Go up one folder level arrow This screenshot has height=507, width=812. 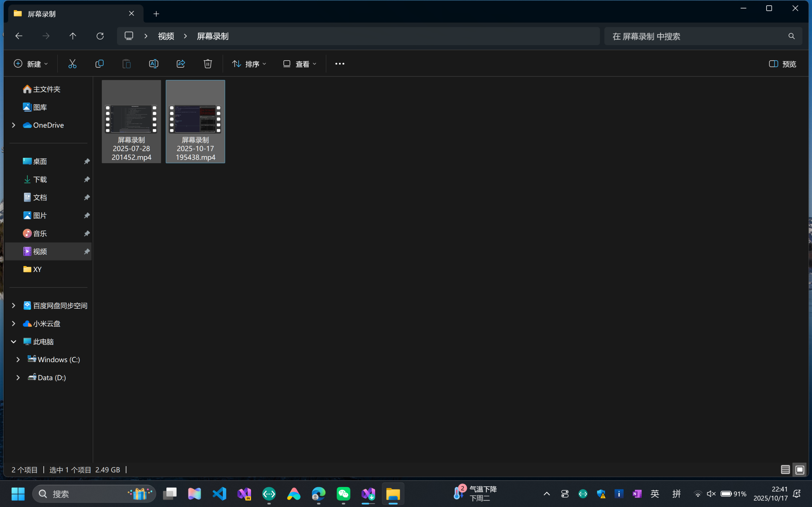click(73, 36)
